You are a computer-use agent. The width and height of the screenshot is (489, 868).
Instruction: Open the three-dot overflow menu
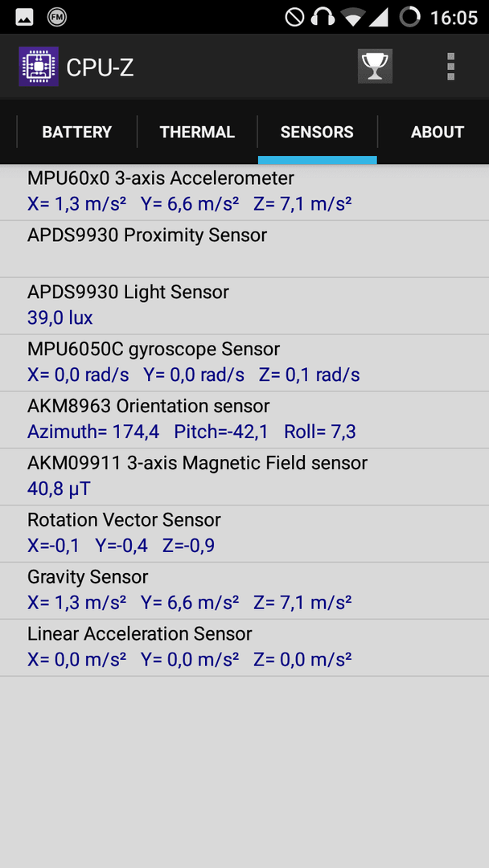pyautogui.click(x=450, y=67)
